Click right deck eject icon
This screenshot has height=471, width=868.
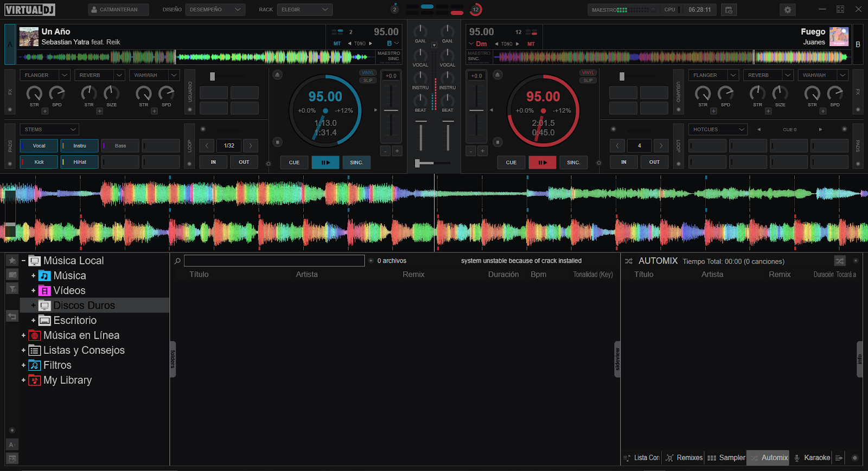(497, 74)
